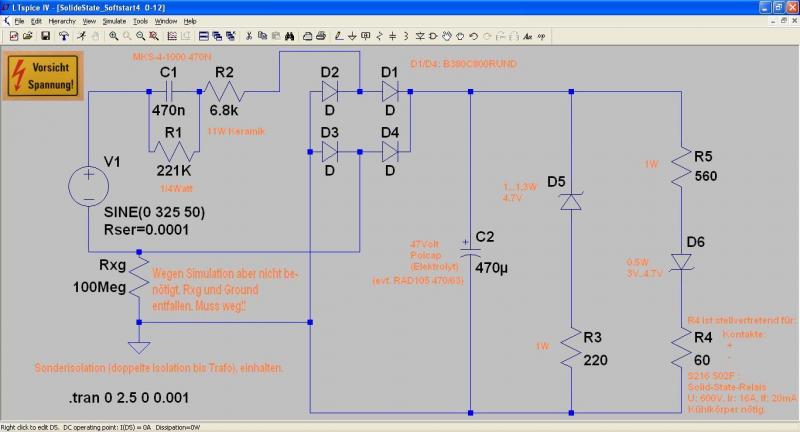This screenshot has height=432, width=800.
Task: Open Find using binoculars icon
Action: (289, 36)
